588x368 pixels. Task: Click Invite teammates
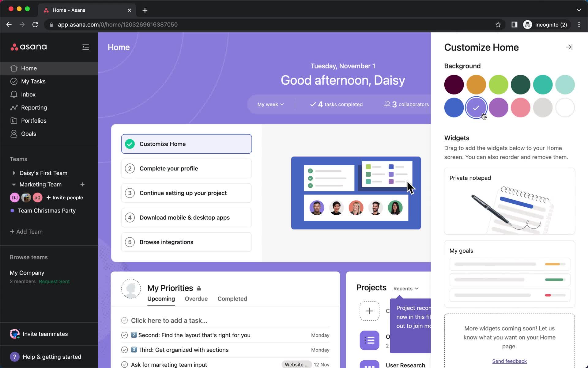[x=39, y=334]
